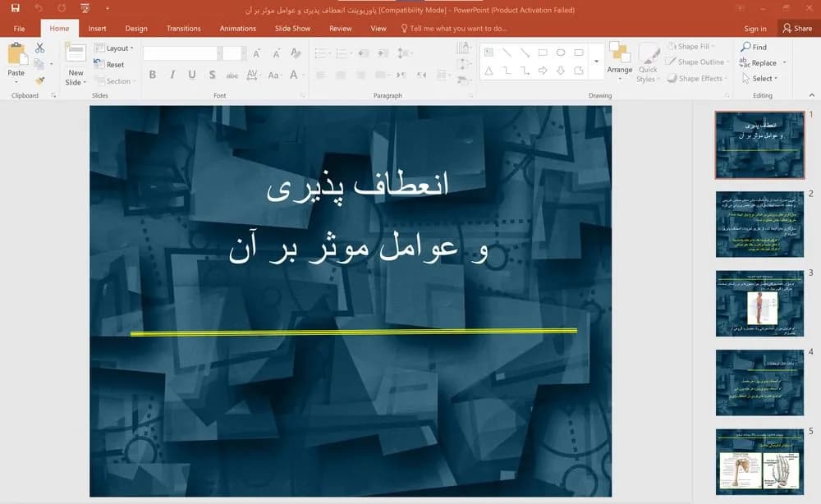
Task: Select slide 2 thumbnail
Action: click(759, 224)
